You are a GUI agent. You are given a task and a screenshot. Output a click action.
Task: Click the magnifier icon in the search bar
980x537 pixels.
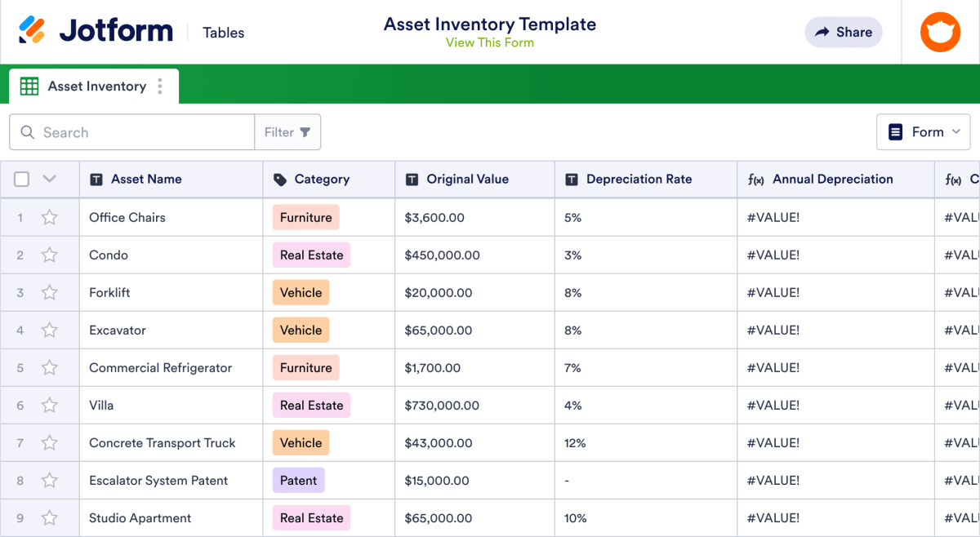point(26,131)
